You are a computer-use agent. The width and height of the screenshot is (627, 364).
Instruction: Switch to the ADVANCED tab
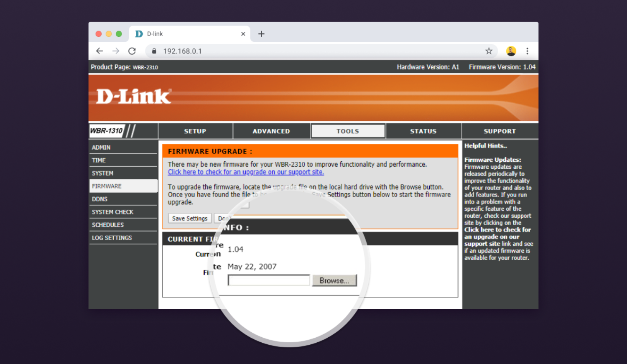click(x=271, y=131)
